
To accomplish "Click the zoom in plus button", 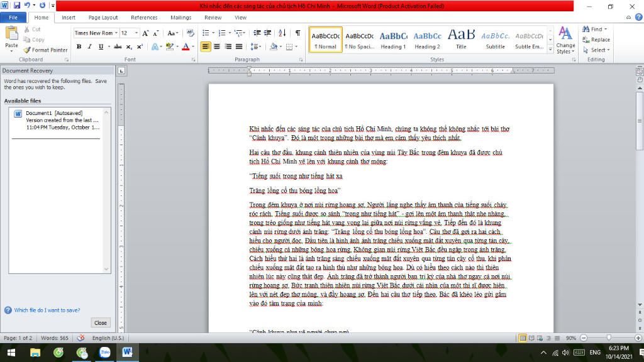I will click(638, 338).
